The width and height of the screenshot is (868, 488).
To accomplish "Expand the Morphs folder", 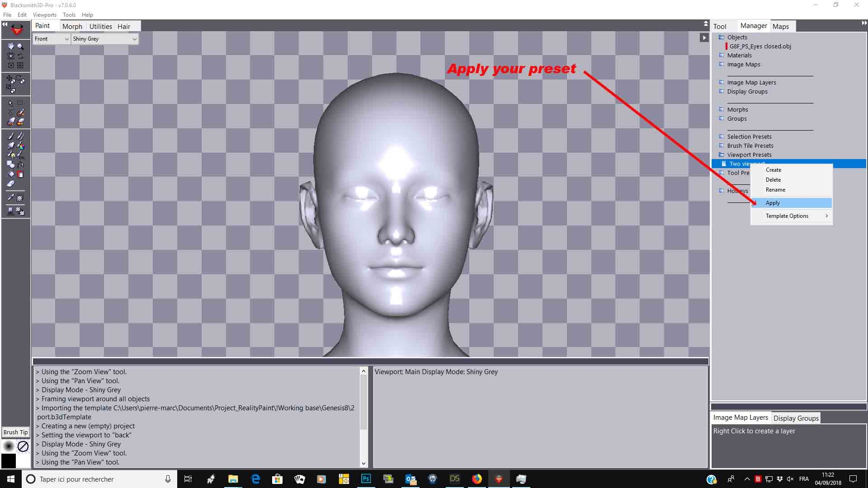I will pos(722,109).
